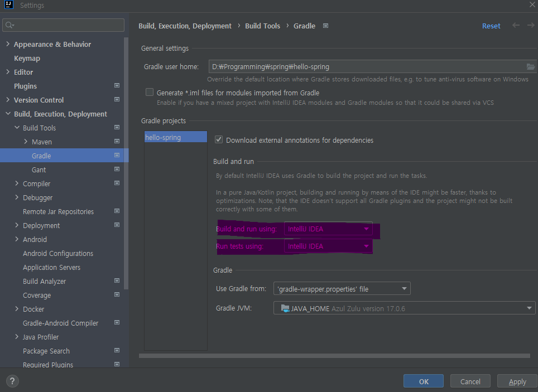Click project-level marker icon beside Required Plugins

tap(117, 364)
